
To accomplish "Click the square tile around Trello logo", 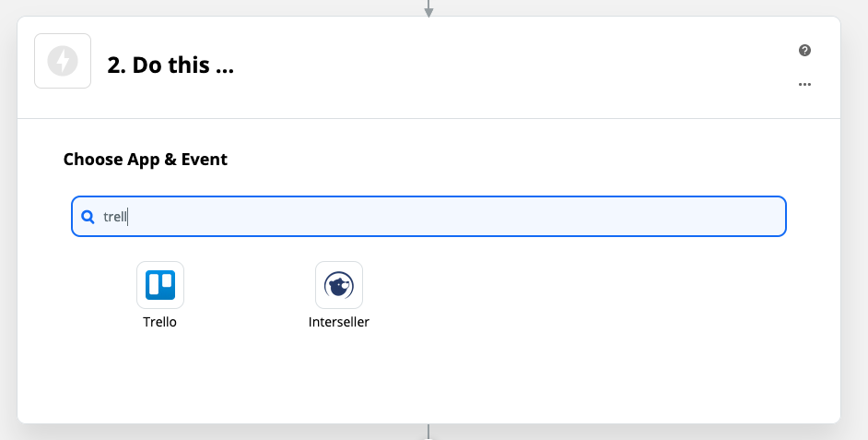I will [x=160, y=285].
